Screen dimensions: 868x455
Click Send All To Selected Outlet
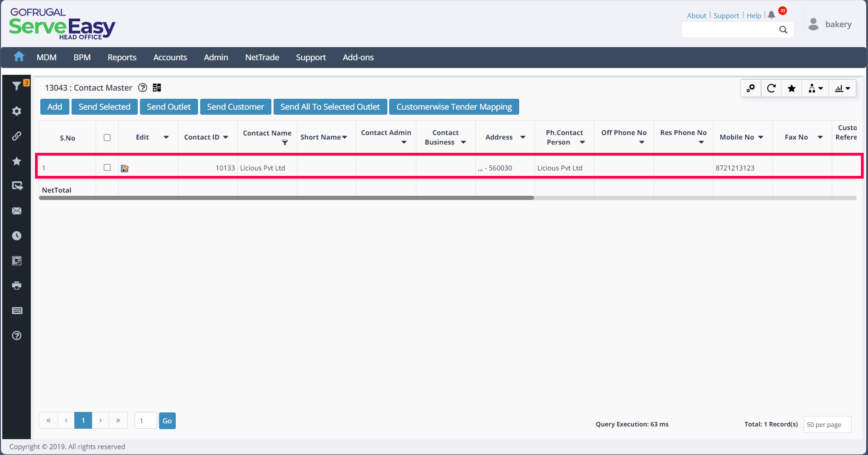point(330,107)
